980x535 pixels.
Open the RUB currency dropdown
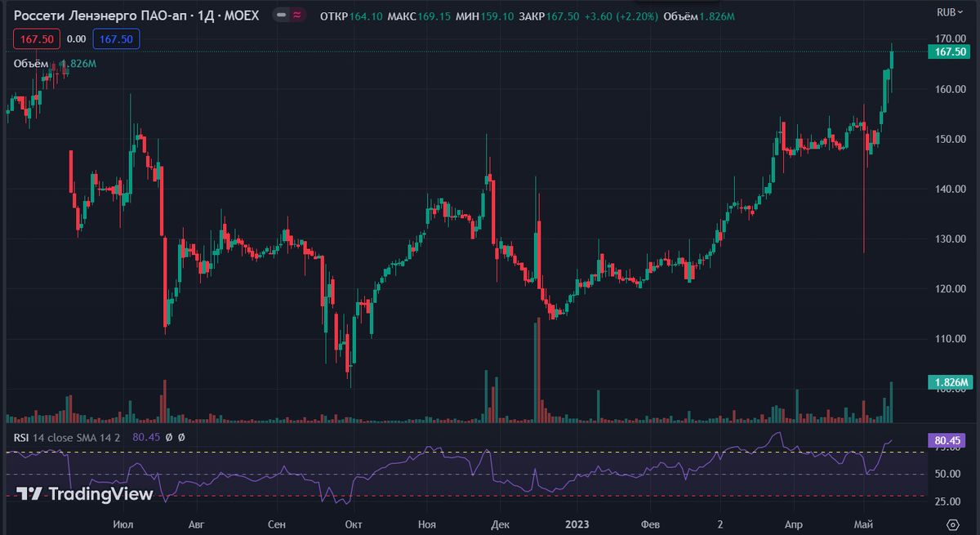point(949,11)
